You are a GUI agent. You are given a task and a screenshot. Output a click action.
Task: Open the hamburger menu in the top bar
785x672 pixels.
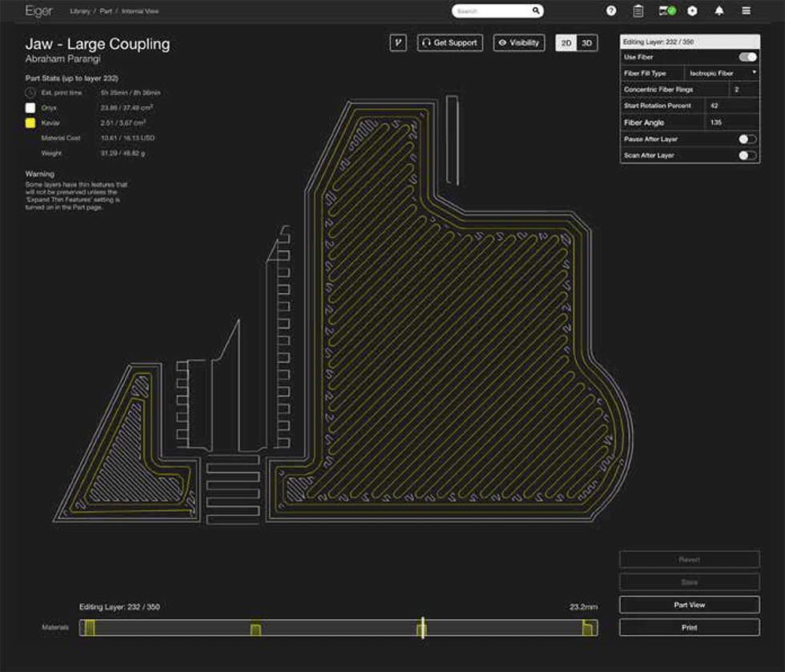click(746, 10)
